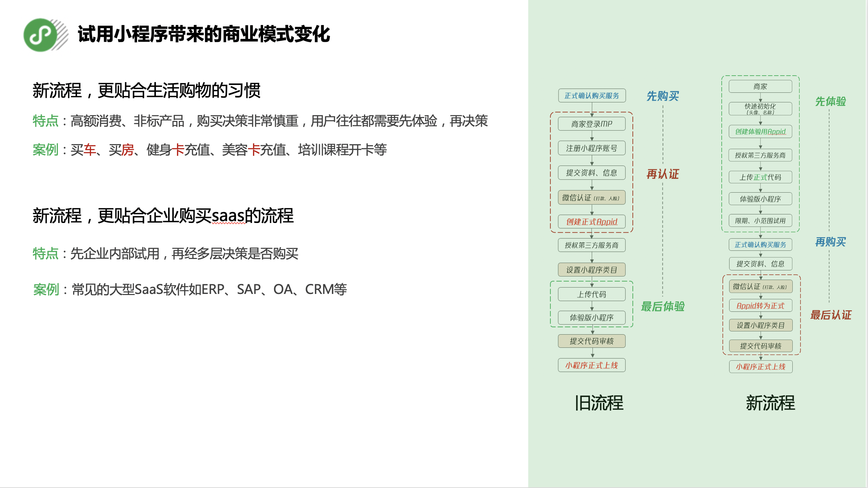The height and width of the screenshot is (488, 868).
Task: Select the green 创建体验用Appid box
Action: (x=760, y=131)
